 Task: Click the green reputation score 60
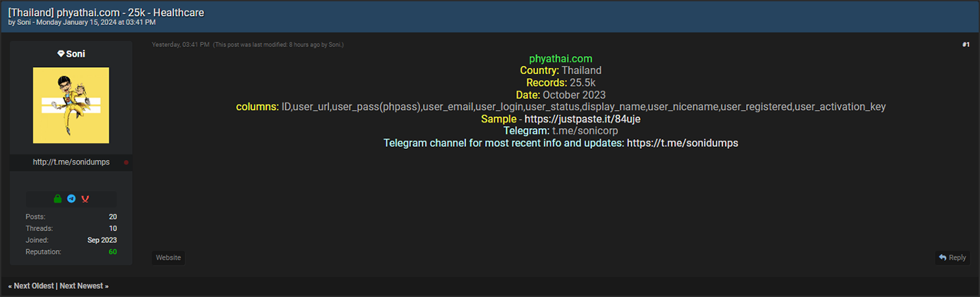112,252
